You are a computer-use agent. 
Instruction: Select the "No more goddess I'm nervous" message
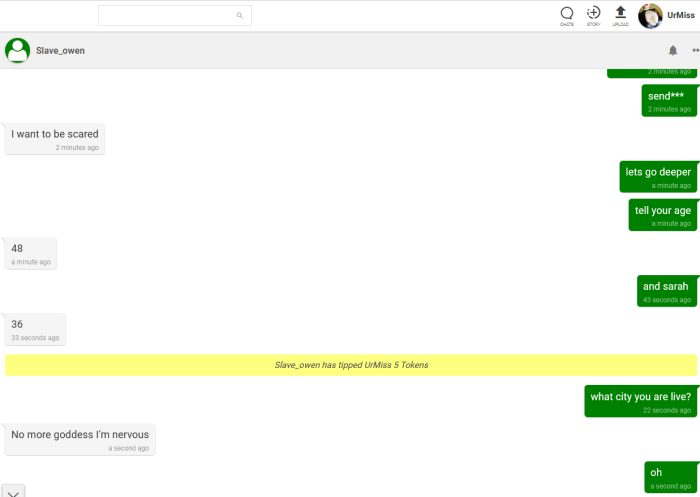80,438
